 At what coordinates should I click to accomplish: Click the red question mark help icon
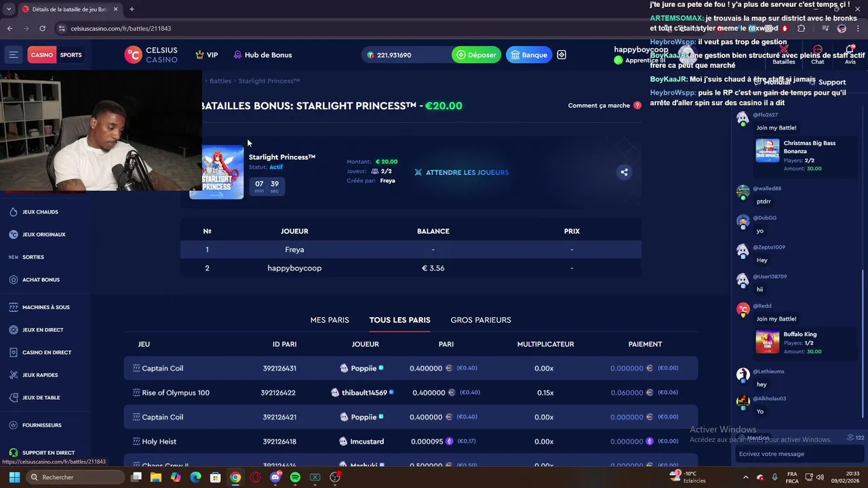coord(637,105)
